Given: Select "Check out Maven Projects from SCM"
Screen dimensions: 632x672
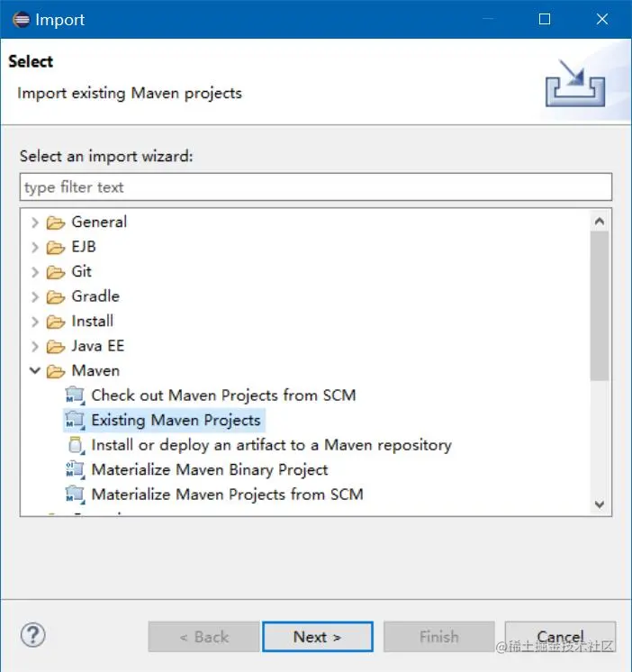Looking at the screenshot, I should (223, 395).
